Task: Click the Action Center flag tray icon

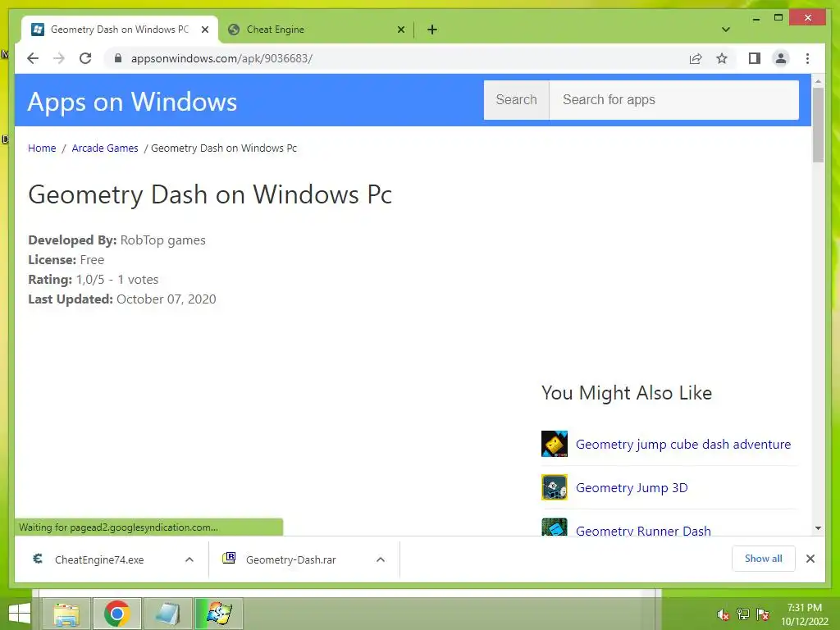Action: (762, 614)
